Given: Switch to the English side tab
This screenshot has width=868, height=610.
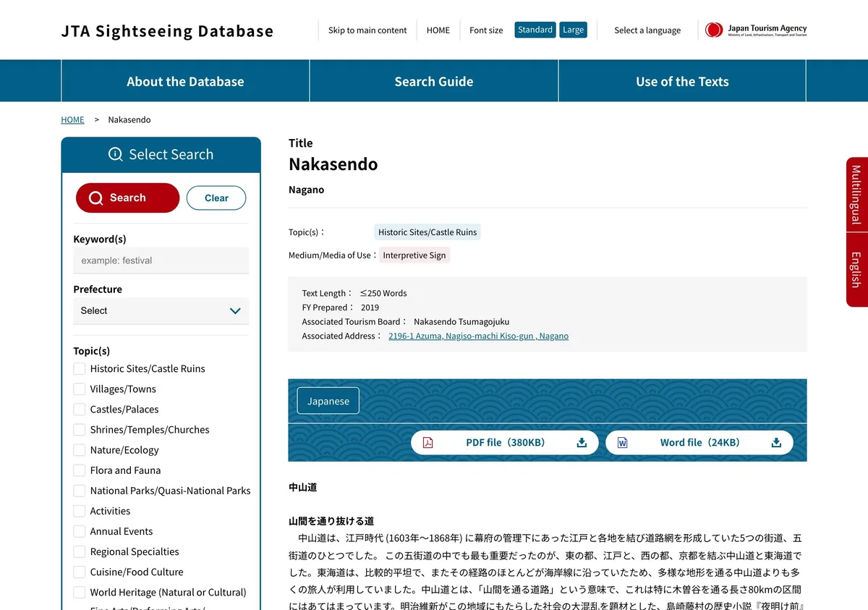Looking at the screenshot, I should coord(856,270).
